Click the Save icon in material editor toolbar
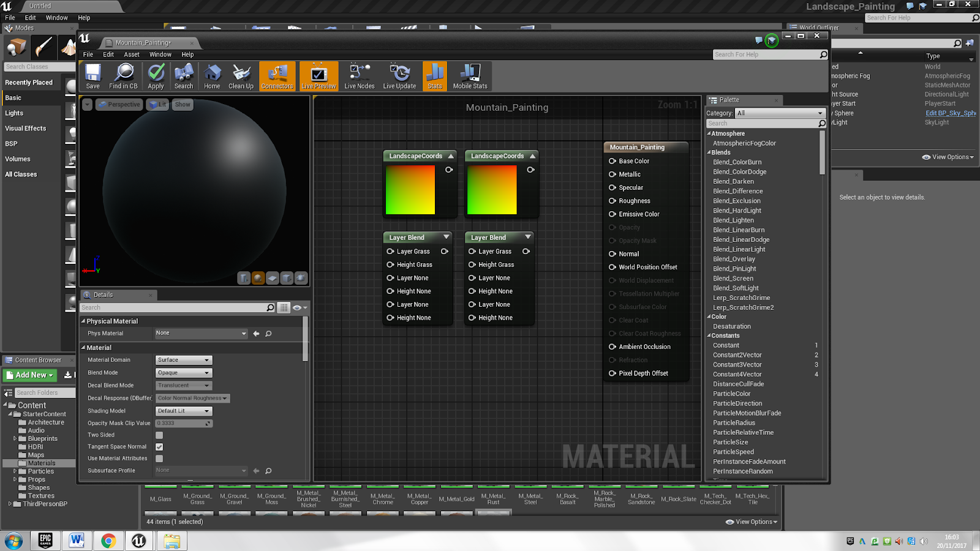Viewport: 980px width, 551px height. 92,77
